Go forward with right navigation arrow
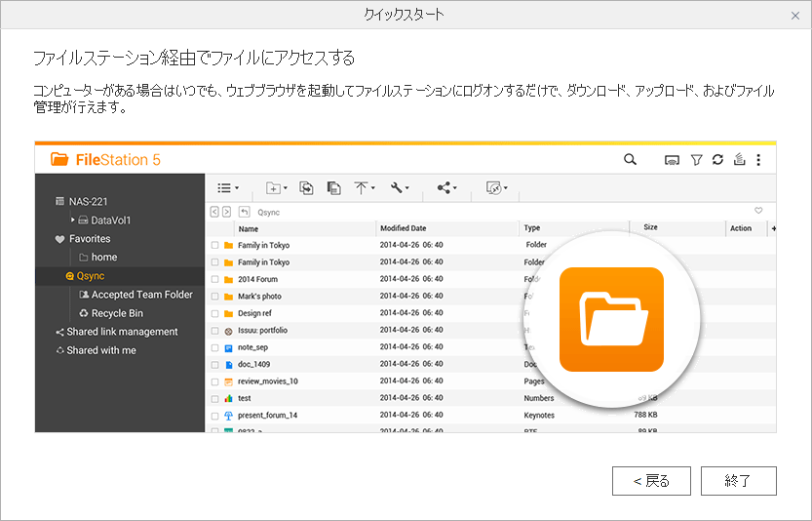 click(227, 212)
